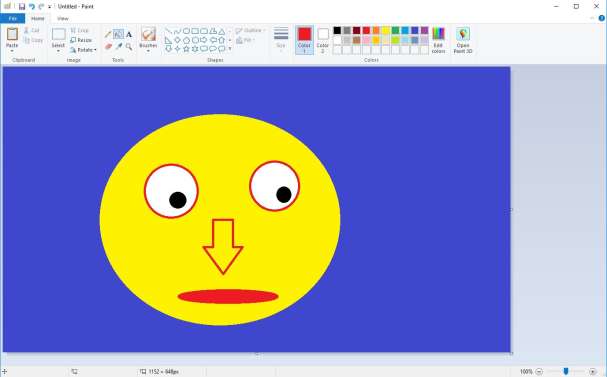Open the Edit colors dialog
Image resolution: width=607 pixels, height=377 pixels.
pos(438,40)
